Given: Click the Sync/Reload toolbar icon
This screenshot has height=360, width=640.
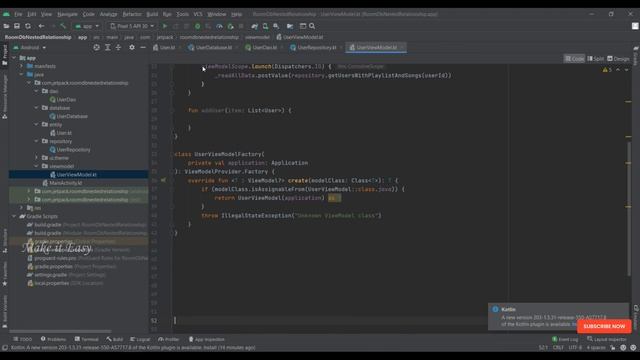Looking at the screenshot, I should pos(28,26).
